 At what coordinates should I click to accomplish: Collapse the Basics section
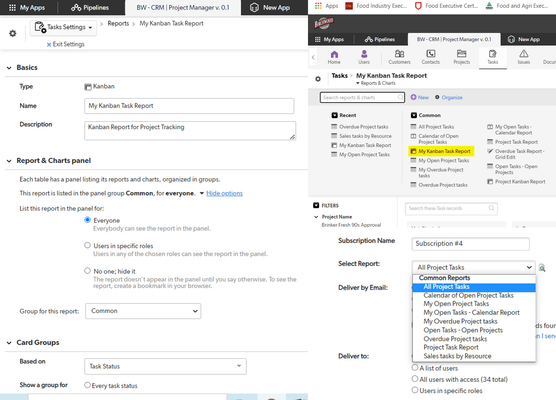tap(9, 68)
